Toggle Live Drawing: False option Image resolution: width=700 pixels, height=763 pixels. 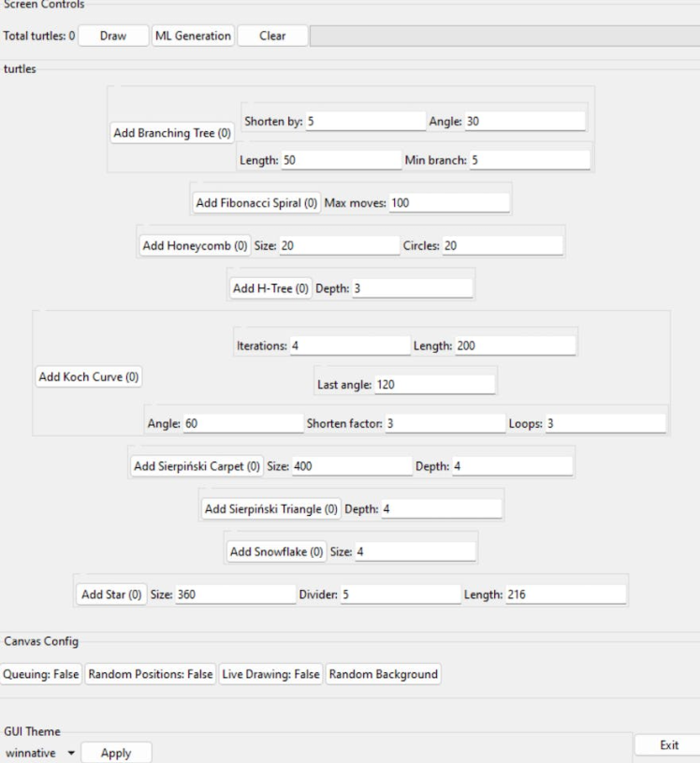(x=270, y=675)
